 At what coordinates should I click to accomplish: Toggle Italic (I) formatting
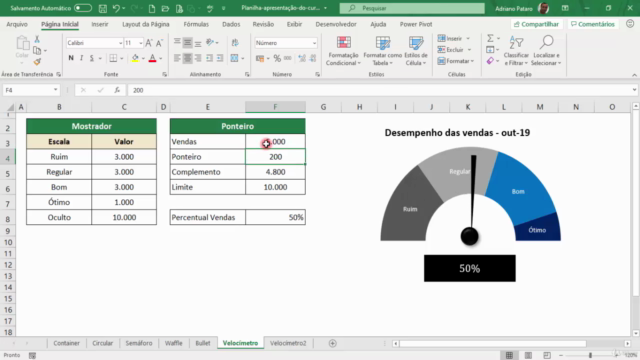[x=81, y=58]
